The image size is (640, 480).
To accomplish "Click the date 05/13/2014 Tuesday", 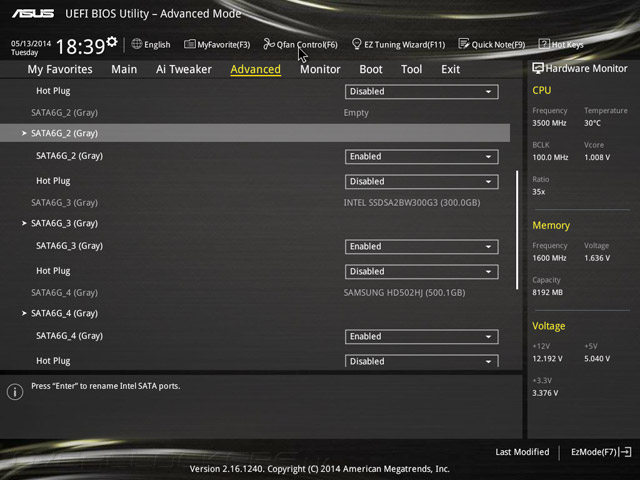I will 31,48.
